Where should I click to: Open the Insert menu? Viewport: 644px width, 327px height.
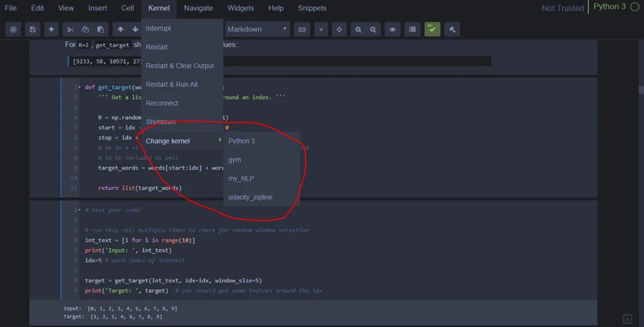coord(98,8)
